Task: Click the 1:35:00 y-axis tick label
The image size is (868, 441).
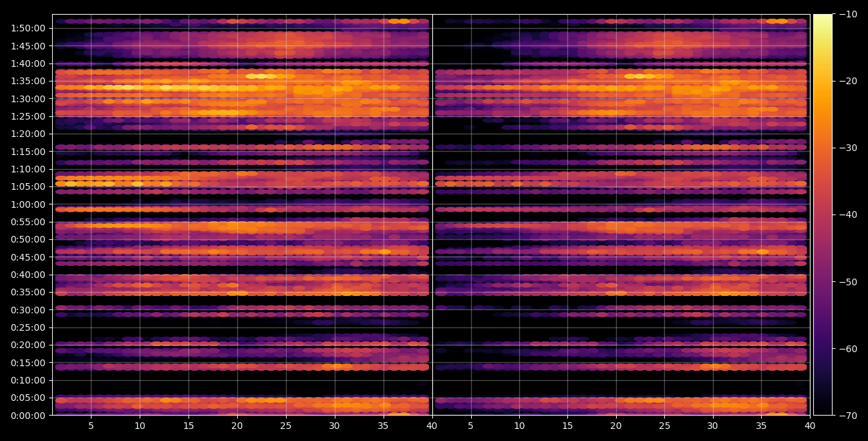Action: pyautogui.click(x=28, y=81)
